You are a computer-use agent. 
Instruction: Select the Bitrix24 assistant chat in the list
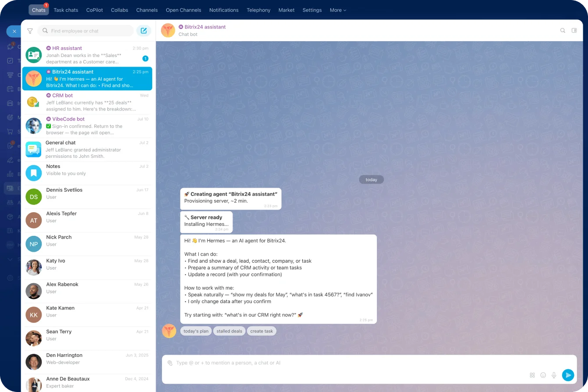tap(87, 78)
